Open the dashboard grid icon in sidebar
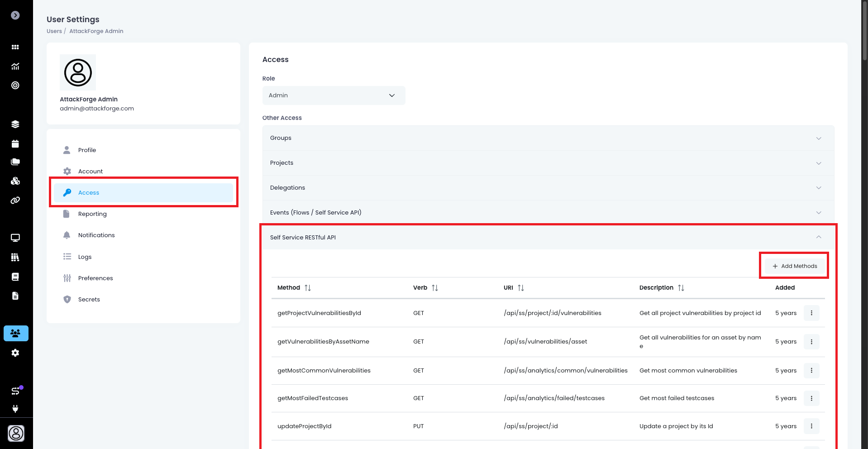 (15, 47)
